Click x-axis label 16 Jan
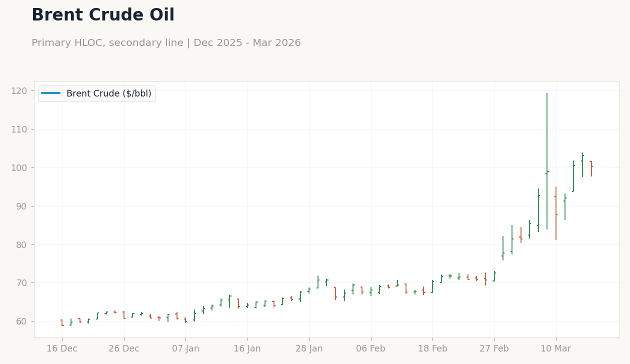This screenshot has width=630, height=364. coord(247,349)
